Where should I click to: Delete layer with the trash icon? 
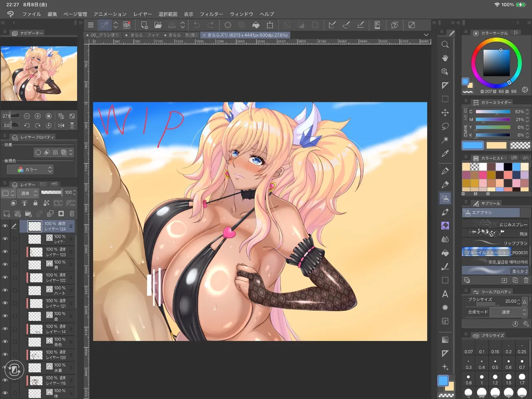(x=72, y=213)
